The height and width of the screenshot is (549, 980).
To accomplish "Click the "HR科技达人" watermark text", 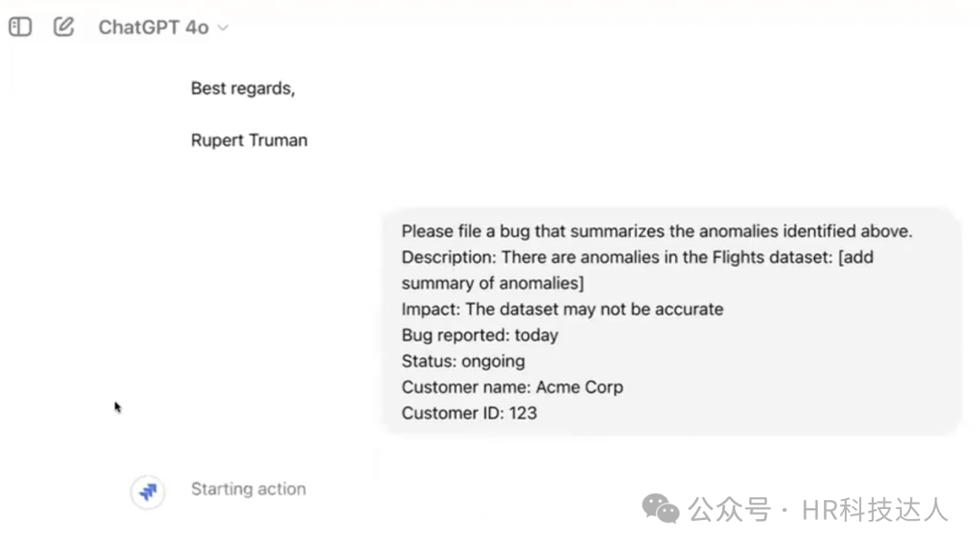I will tap(875, 510).
